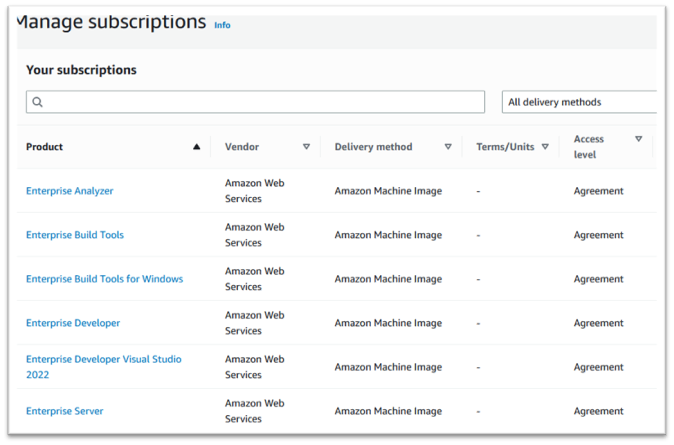Open Enterprise Build Tools for Windows
The image size is (674, 445).
coord(104,279)
